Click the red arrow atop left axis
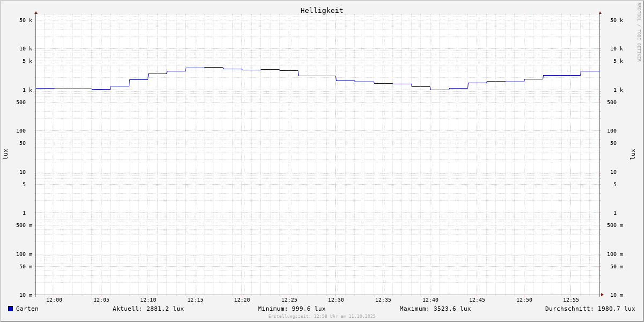 [x=36, y=12]
